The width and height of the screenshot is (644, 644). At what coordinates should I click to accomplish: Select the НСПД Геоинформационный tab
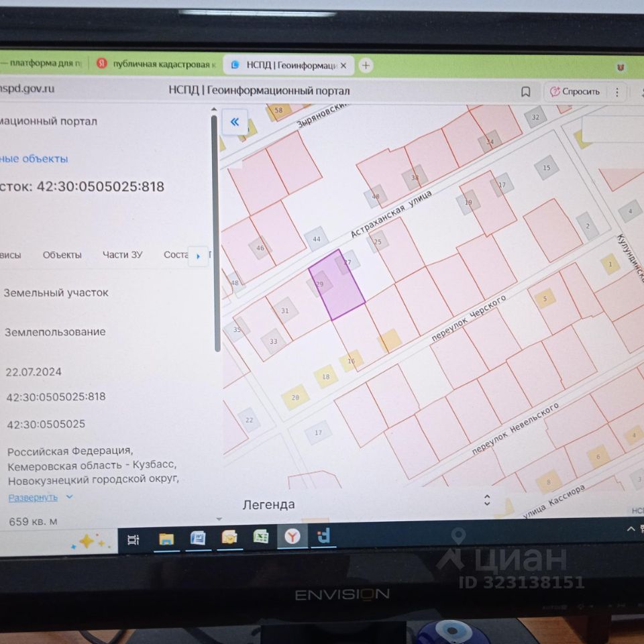pyautogui.click(x=288, y=65)
